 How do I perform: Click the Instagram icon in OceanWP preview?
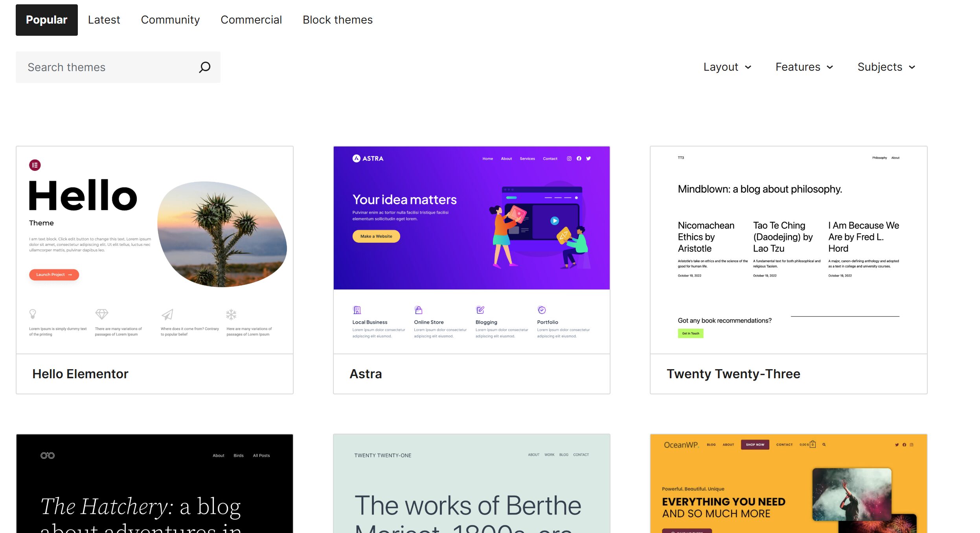click(911, 445)
